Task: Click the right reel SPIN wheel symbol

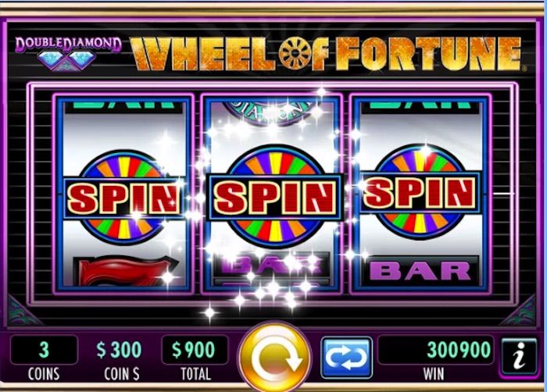Action: [420, 193]
